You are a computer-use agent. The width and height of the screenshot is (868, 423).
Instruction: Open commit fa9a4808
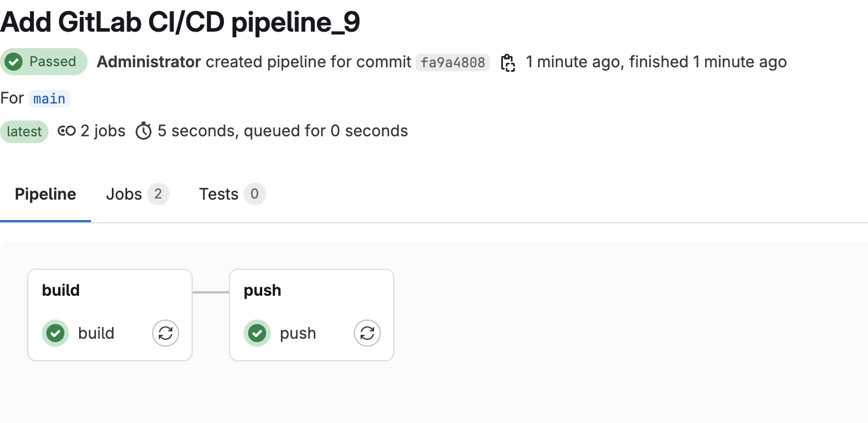click(x=453, y=62)
